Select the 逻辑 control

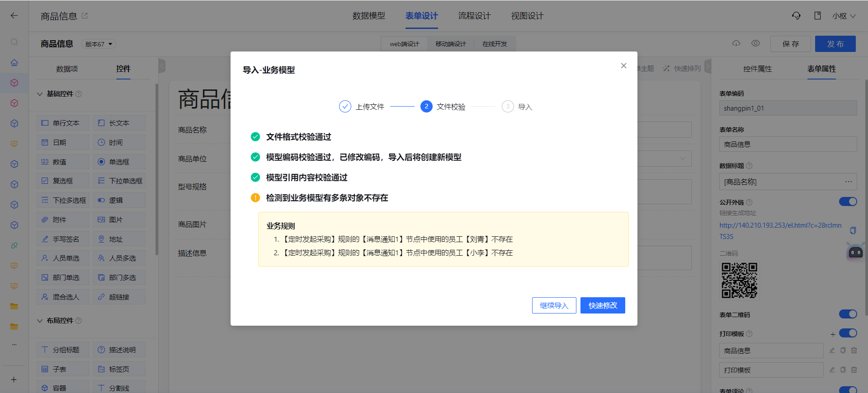pyautogui.click(x=119, y=200)
